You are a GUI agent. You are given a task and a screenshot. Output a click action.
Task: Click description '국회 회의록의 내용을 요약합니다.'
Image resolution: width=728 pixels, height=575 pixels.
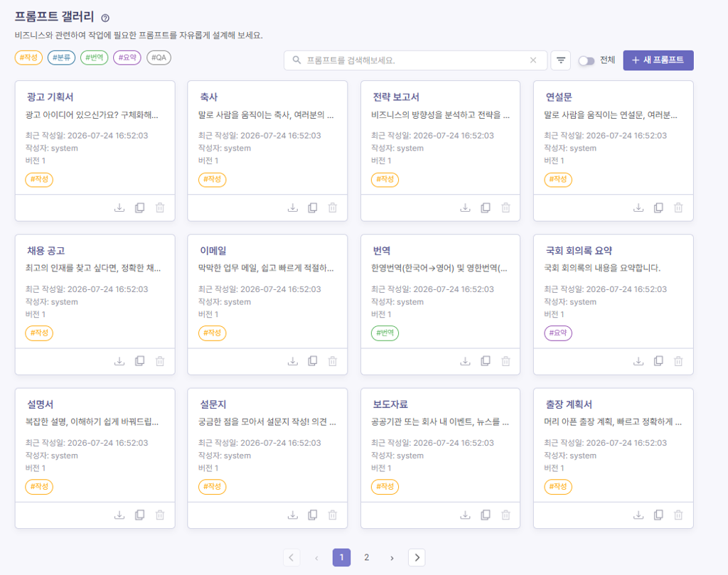tap(602, 268)
